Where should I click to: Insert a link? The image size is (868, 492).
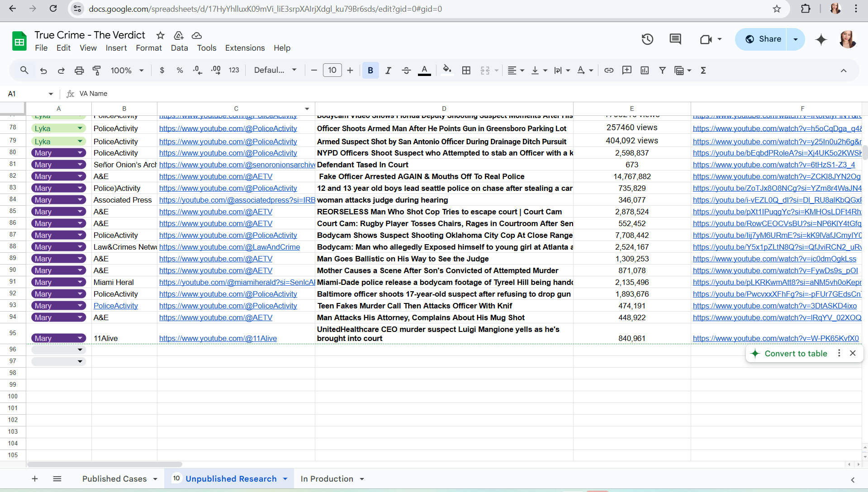(x=609, y=70)
